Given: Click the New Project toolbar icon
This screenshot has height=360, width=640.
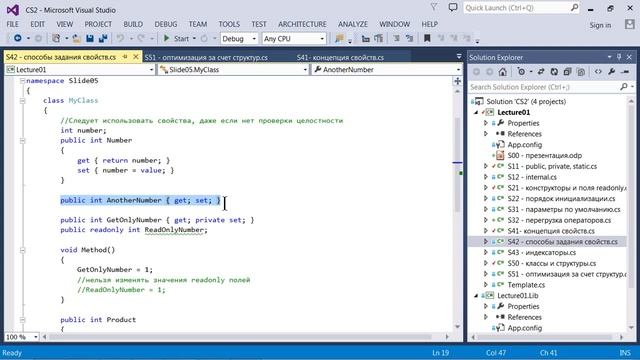Looking at the screenshot, I should pos(56,38).
